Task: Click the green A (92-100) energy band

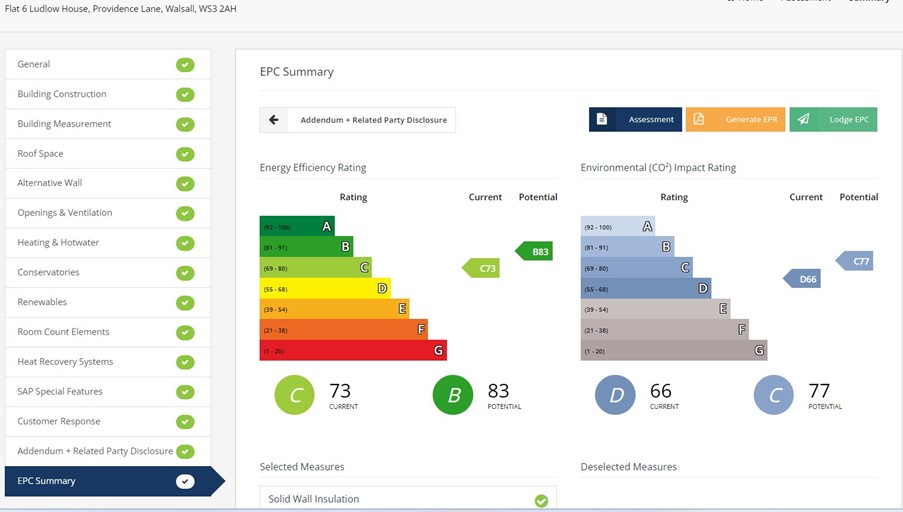Action: 297,226
